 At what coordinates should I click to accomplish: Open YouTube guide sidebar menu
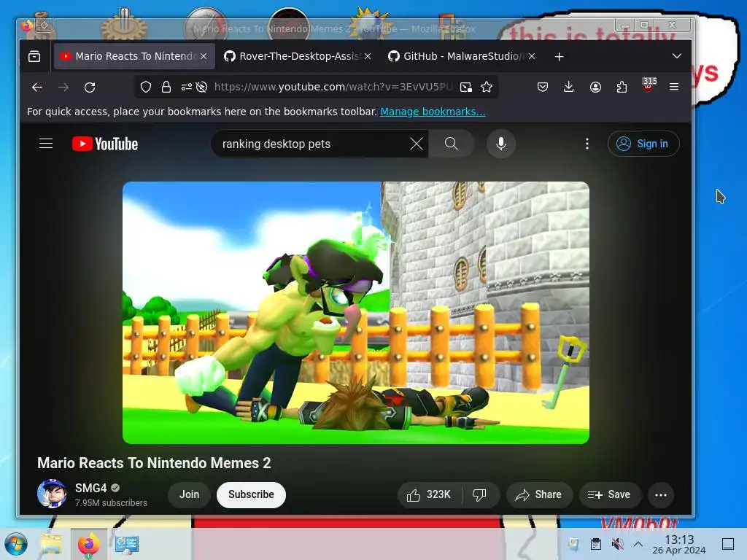pos(46,144)
